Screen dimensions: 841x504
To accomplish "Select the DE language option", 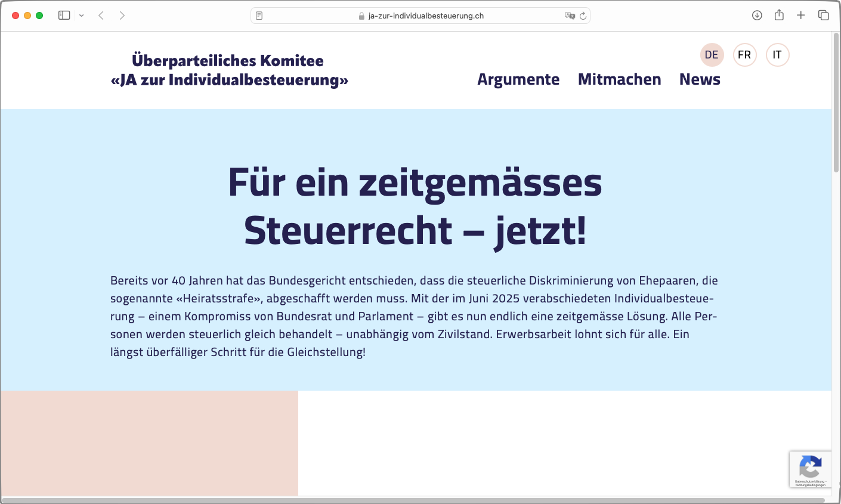I will click(712, 55).
